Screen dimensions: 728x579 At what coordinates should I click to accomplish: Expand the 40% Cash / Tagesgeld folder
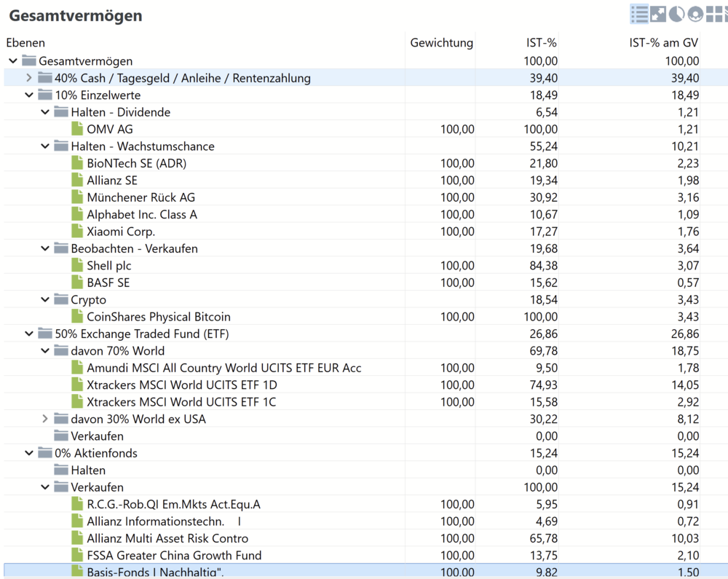tap(29, 78)
